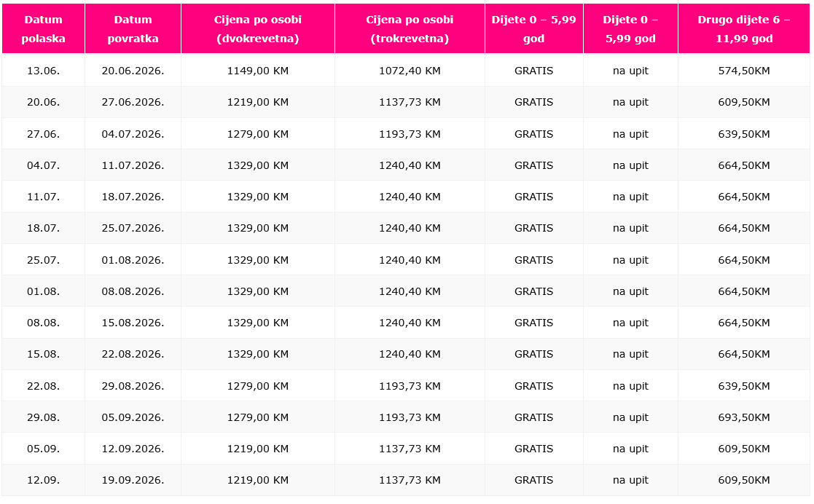
Task: Select triple room price for 05.09. departure
Action: click(x=410, y=449)
